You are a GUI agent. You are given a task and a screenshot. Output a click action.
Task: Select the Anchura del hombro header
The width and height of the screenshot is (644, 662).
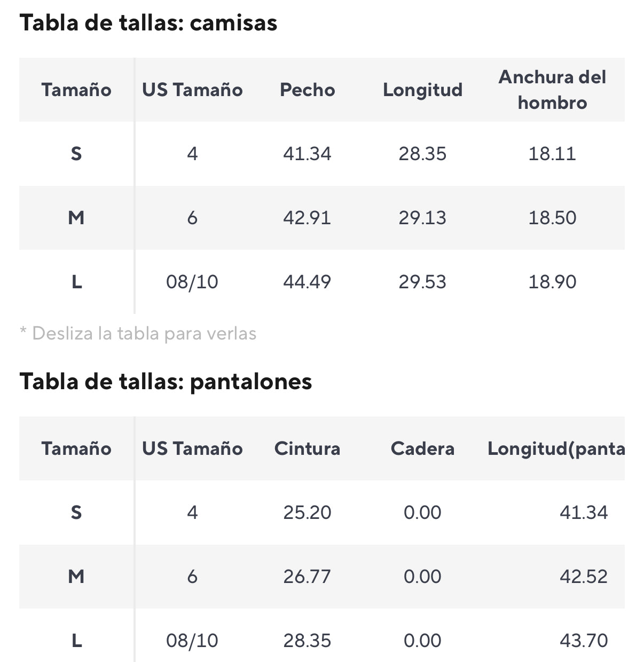point(552,90)
